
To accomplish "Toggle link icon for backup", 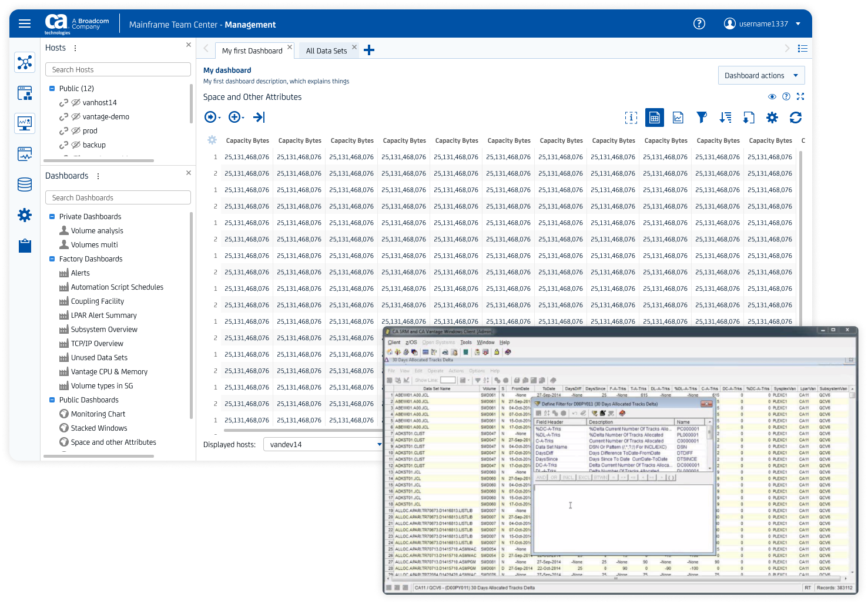I will point(63,145).
